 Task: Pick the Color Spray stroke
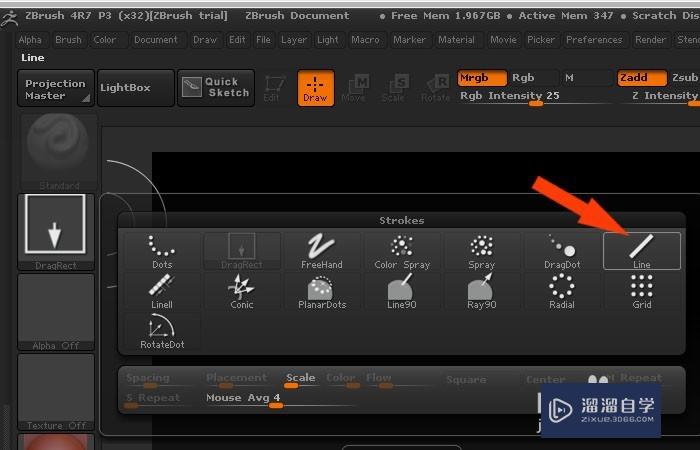click(402, 251)
